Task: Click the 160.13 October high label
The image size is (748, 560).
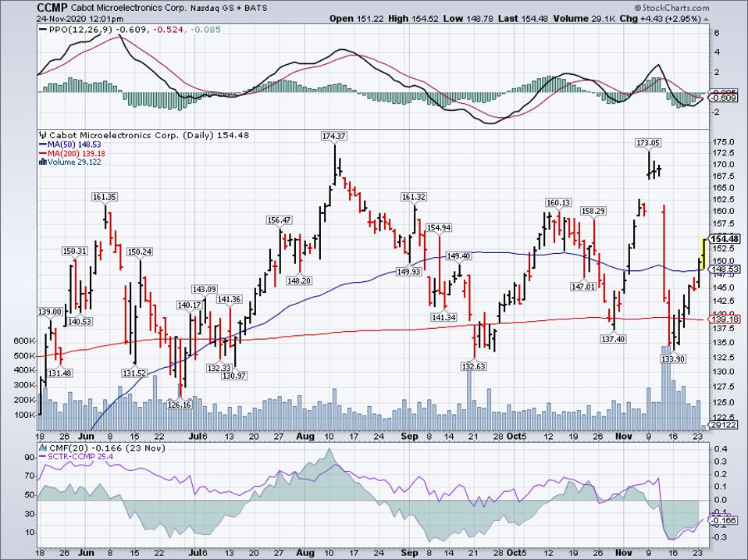Action: (x=558, y=203)
